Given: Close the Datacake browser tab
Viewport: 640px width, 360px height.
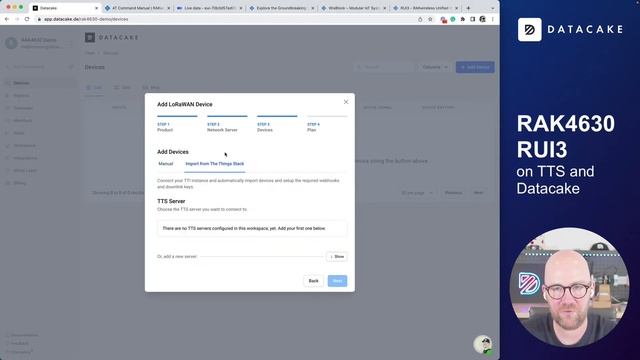Looking at the screenshot, I should (x=97, y=8).
